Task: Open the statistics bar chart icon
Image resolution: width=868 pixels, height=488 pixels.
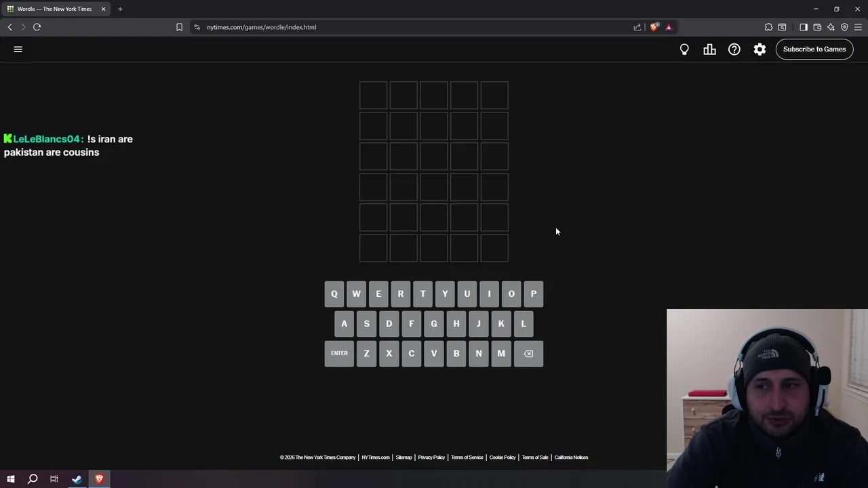Action: [x=709, y=49]
